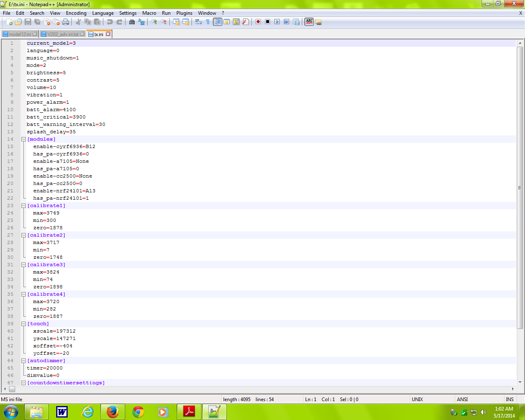Viewport: 525px width, 420px height.
Task: Click the INS insert mode indicator
Action: [x=510, y=399]
